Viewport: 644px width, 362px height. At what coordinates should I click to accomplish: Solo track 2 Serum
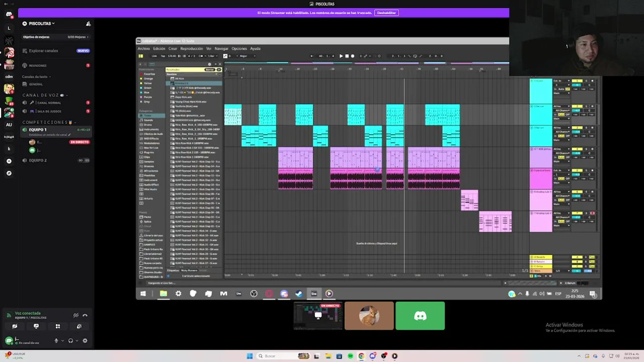587,107
